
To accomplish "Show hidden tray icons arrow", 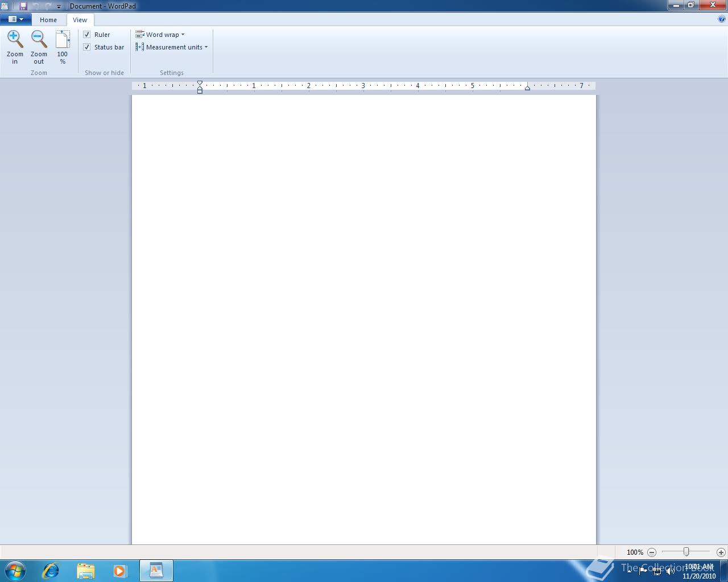I will 629,571.
